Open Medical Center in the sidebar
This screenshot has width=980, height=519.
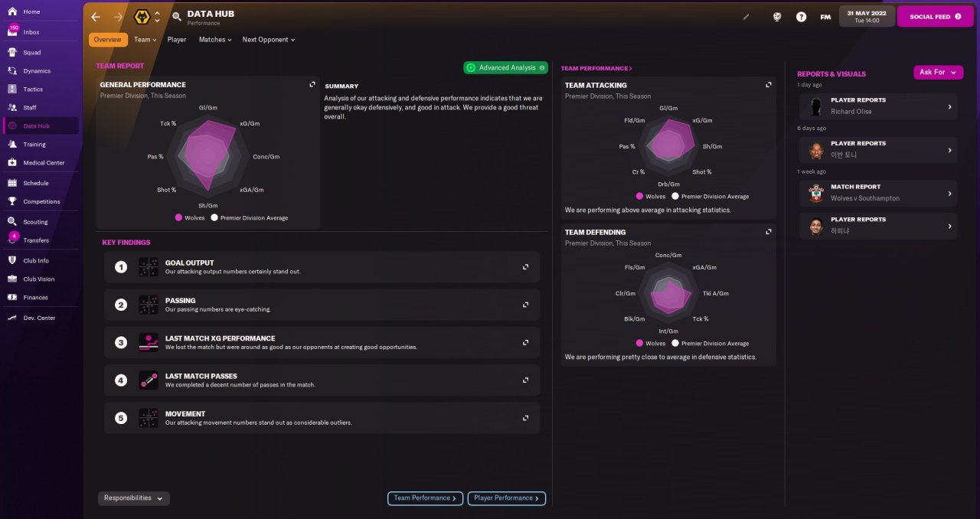(42, 162)
